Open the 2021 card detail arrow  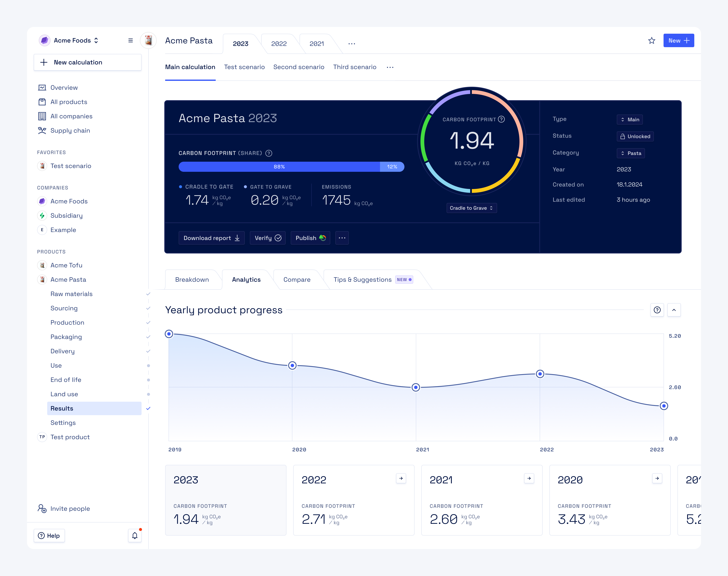pos(529,478)
